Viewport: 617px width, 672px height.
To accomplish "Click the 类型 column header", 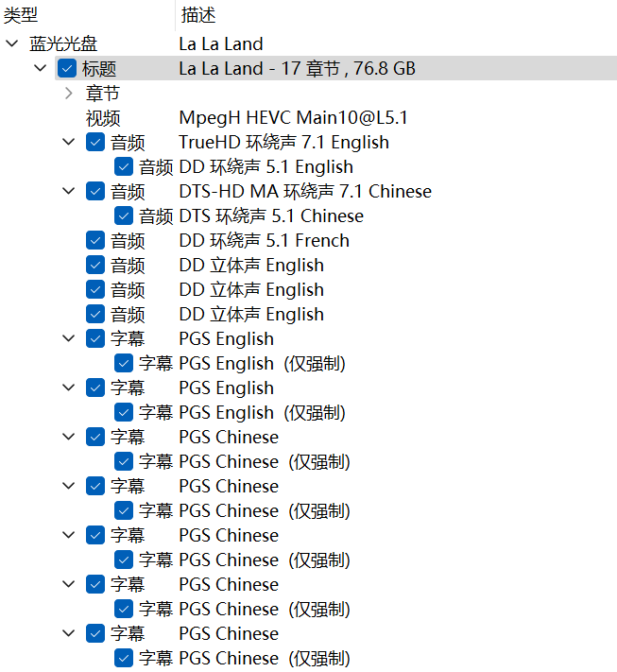I will coord(88,15).
